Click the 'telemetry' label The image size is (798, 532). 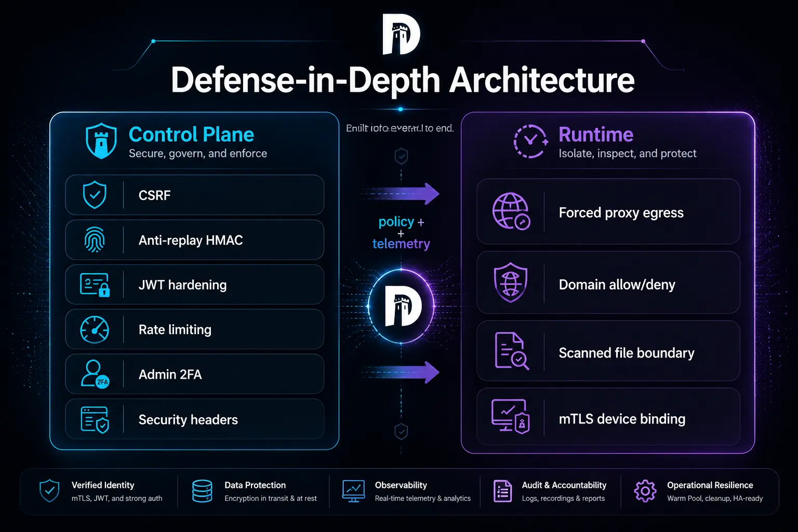tap(401, 244)
